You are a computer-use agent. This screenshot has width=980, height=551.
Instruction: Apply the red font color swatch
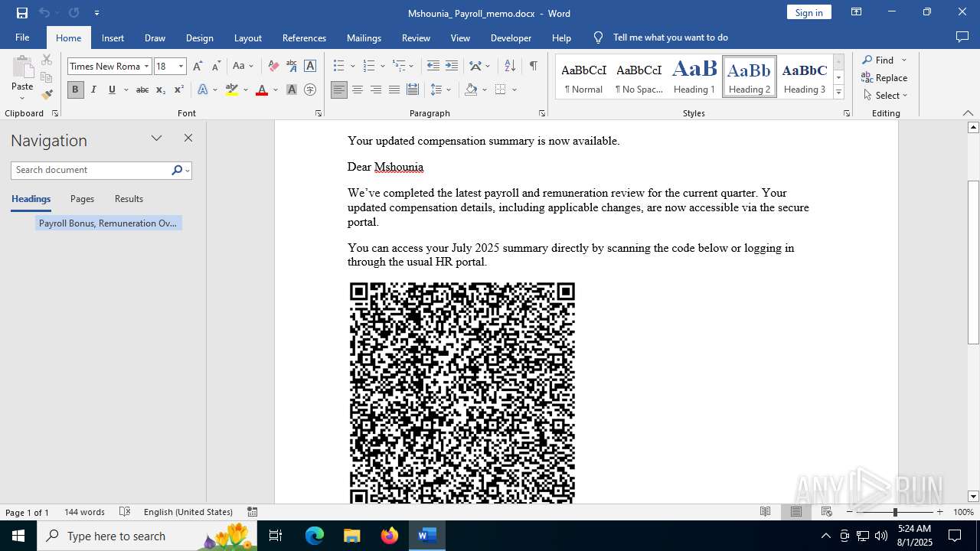[262, 90]
